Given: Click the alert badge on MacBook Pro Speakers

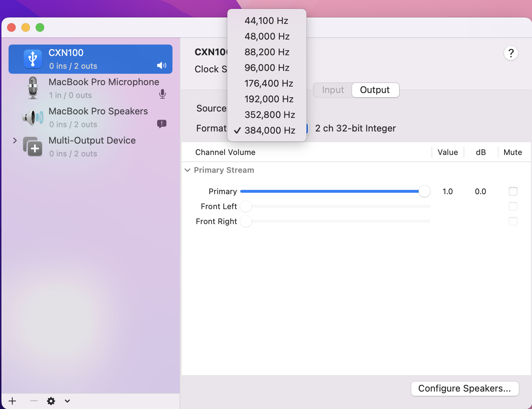Looking at the screenshot, I should [x=161, y=124].
